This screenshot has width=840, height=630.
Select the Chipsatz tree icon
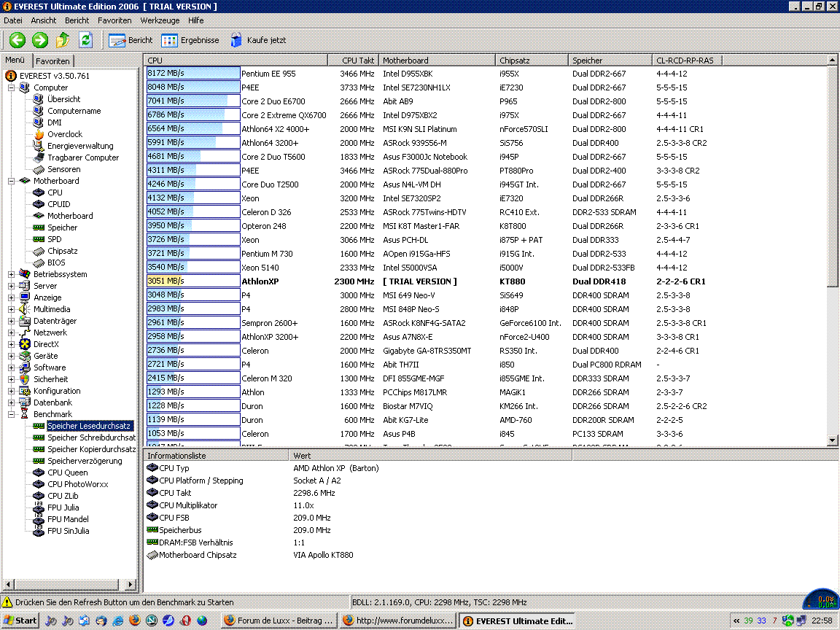(x=39, y=252)
